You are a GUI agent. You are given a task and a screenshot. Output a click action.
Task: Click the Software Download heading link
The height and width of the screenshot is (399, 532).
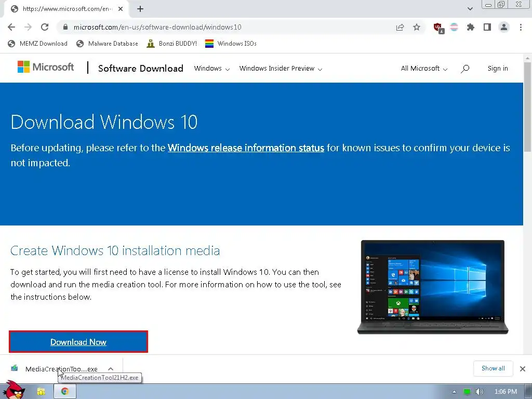tap(140, 68)
